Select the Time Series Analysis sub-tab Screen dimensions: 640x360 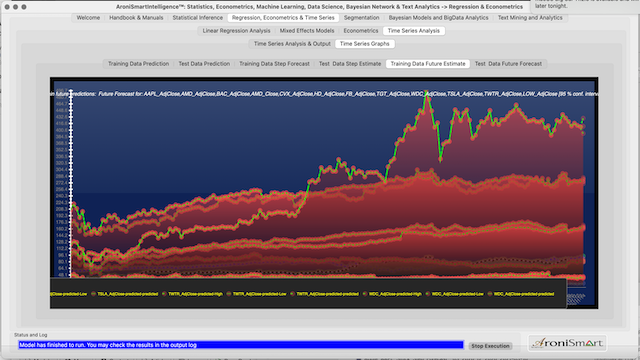coord(413,31)
